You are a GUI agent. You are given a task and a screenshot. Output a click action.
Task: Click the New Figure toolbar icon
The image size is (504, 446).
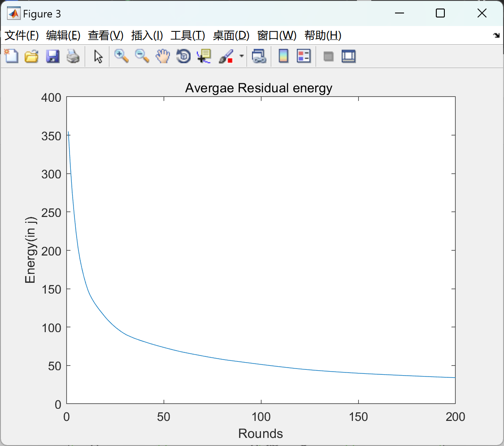[x=12, y=56]
